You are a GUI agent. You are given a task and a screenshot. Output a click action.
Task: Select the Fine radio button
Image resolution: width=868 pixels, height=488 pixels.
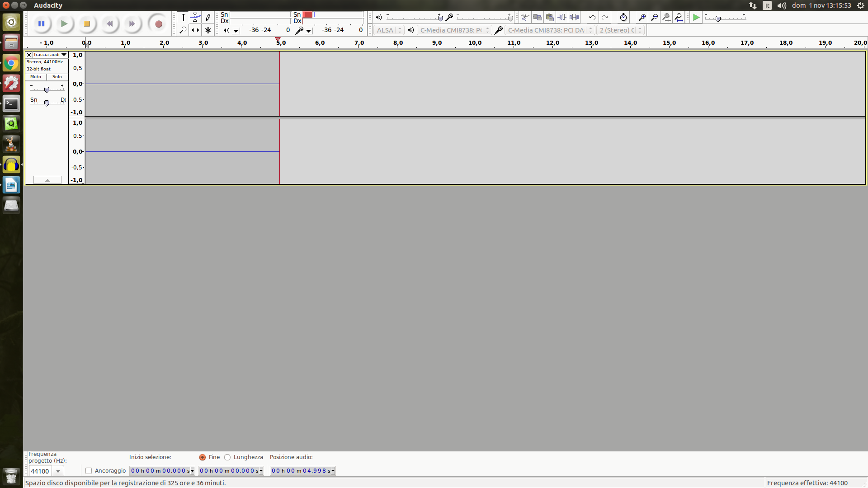203,457
